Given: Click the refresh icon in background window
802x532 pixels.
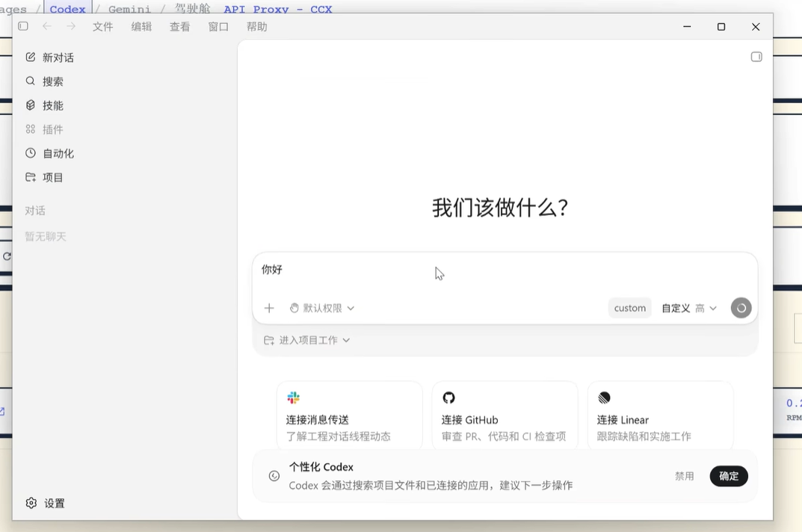Looking at the screenshot, I should (x=7, y=256).
